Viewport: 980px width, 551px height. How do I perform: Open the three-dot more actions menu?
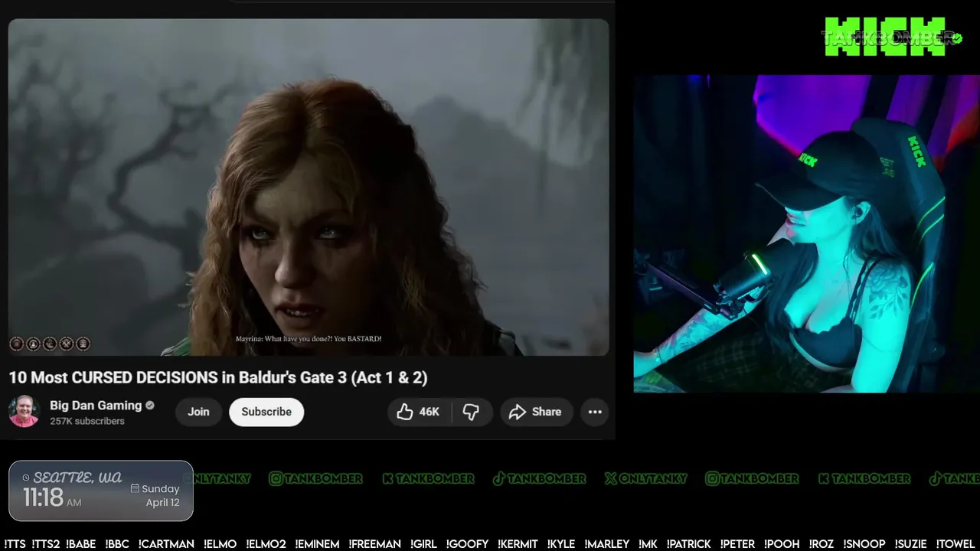595,412
